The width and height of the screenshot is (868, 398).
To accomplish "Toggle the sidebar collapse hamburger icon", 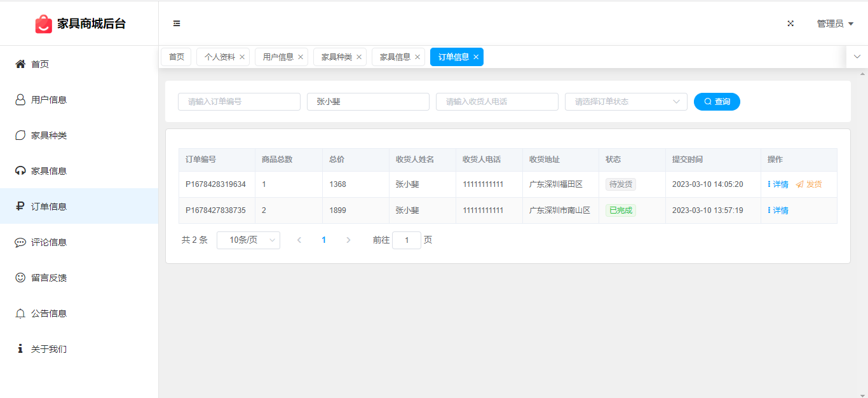I will pyautogui.click(x=177, y=24).
